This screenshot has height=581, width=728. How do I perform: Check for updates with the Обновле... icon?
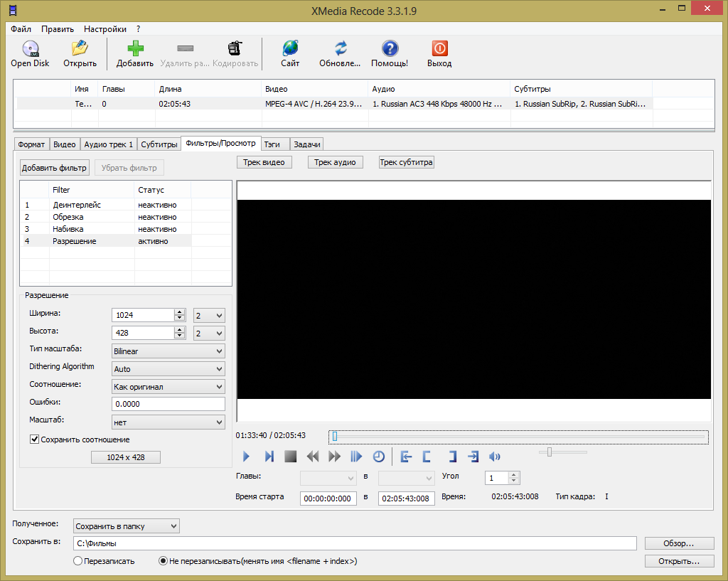point(340,54)
